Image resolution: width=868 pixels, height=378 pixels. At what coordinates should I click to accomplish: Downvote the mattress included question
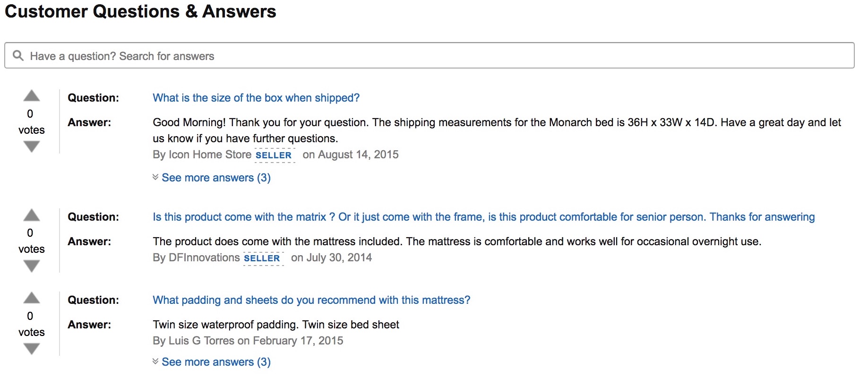[32, 266]
